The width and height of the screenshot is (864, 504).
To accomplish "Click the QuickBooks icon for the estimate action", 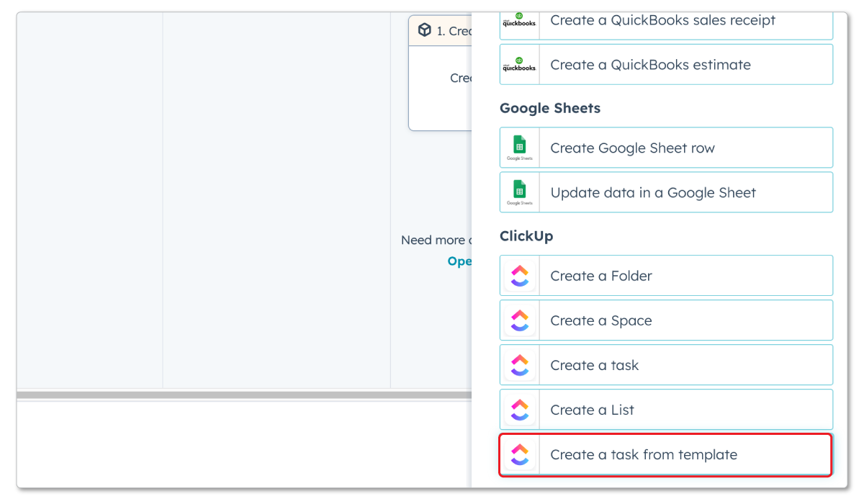I will click(x=519, y=64).
